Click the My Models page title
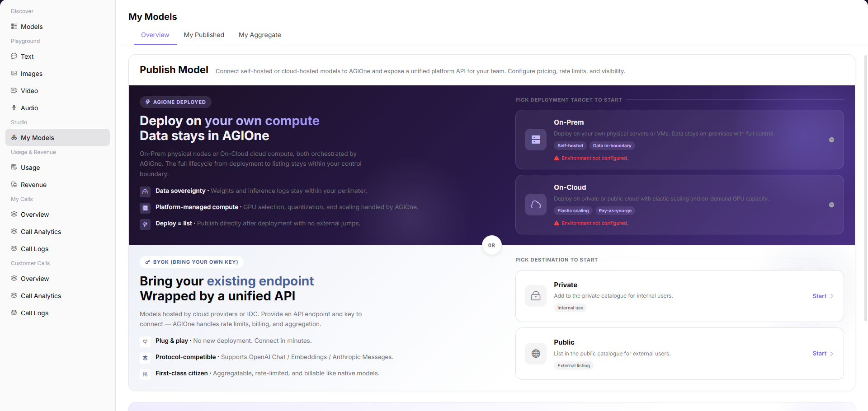Image resolution: width=868 pixels, height=411 pixels. (153, 17)
